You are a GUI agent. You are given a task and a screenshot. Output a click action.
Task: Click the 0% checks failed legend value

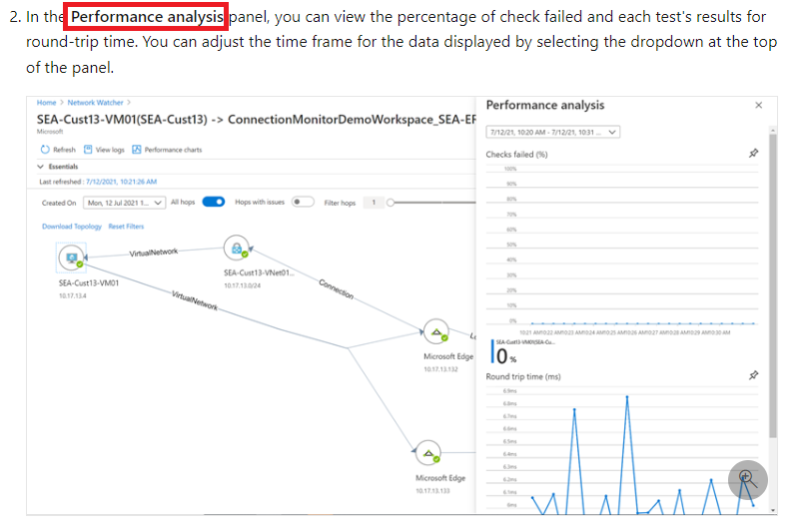point(506,356)
